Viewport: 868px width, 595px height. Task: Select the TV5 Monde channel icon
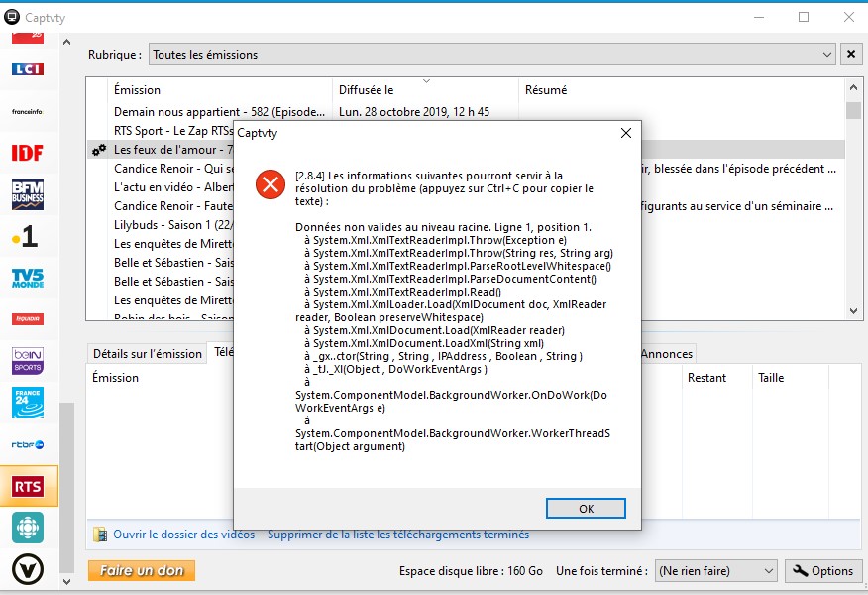click(28, 278)
